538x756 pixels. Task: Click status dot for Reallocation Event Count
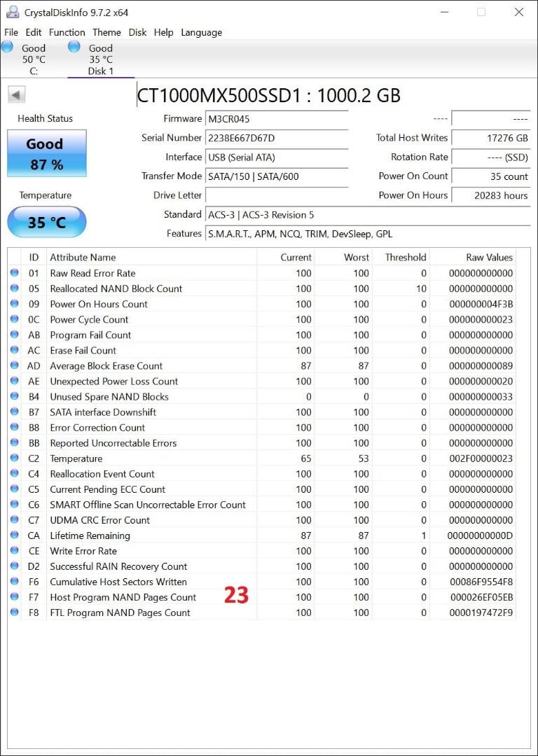pyautogui.click(x=15, y=473)
